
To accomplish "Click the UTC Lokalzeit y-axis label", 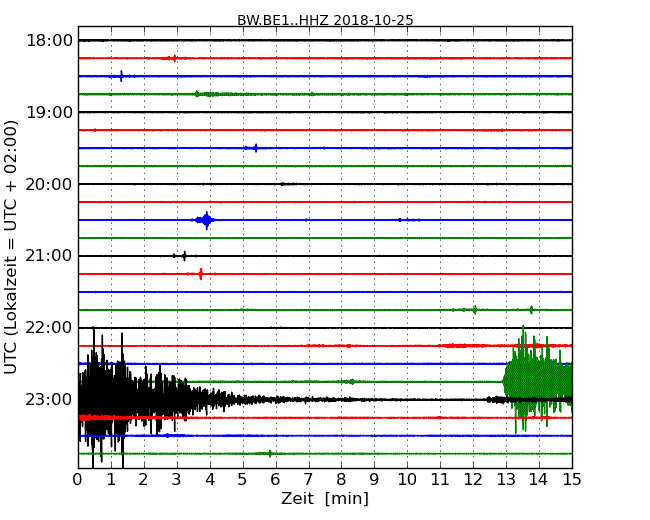I will click(x=11, y=247).
